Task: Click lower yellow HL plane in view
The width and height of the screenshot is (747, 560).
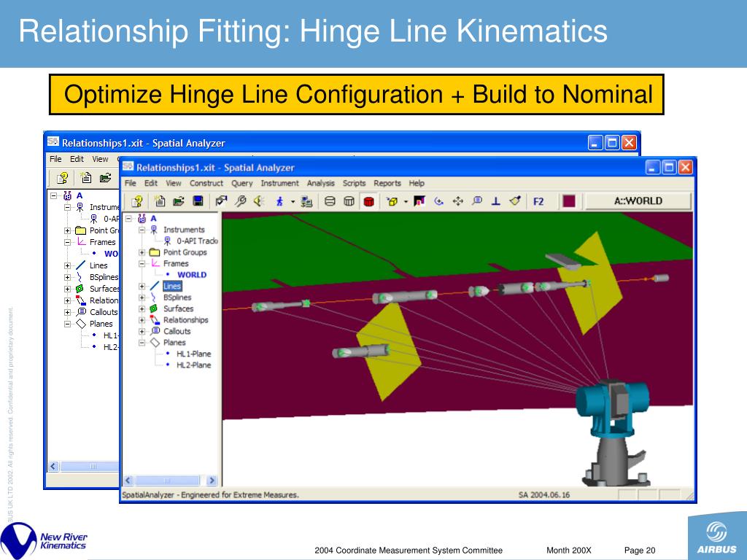Action: [388, 352]
